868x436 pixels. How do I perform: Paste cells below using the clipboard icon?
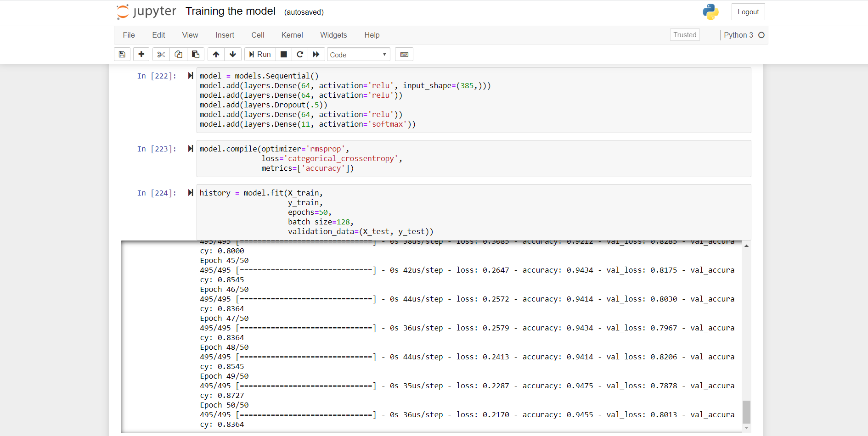(196, 55)
